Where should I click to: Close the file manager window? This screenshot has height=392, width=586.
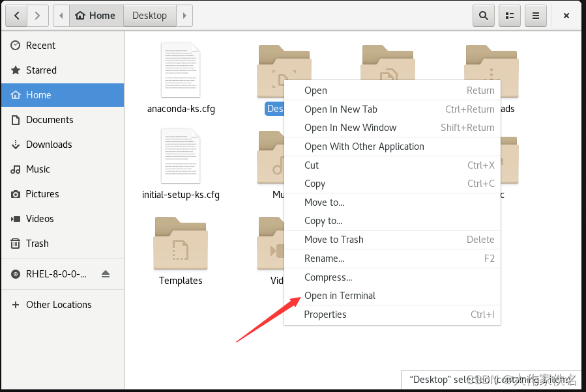tap(566, 16)
